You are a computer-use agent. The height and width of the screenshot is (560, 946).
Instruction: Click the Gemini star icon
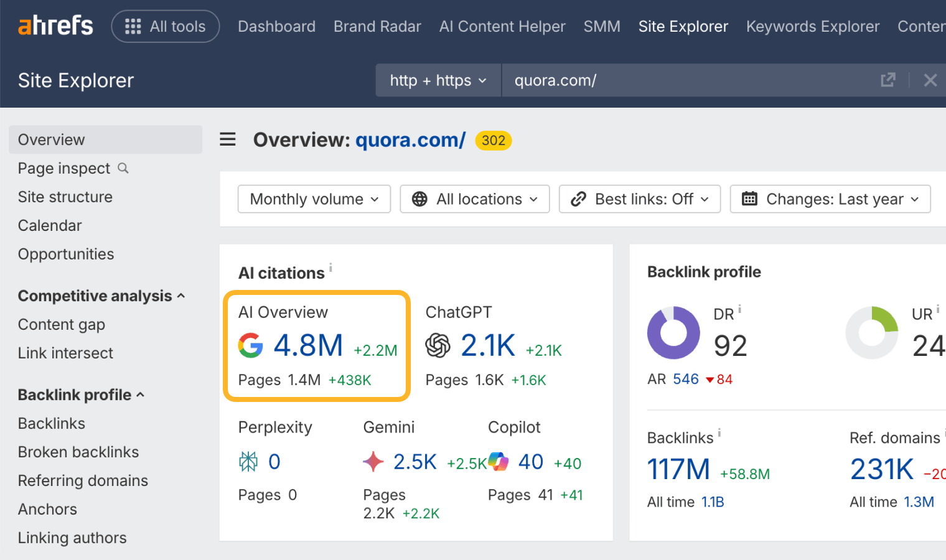pyautogui.click(x=373, y=462)
